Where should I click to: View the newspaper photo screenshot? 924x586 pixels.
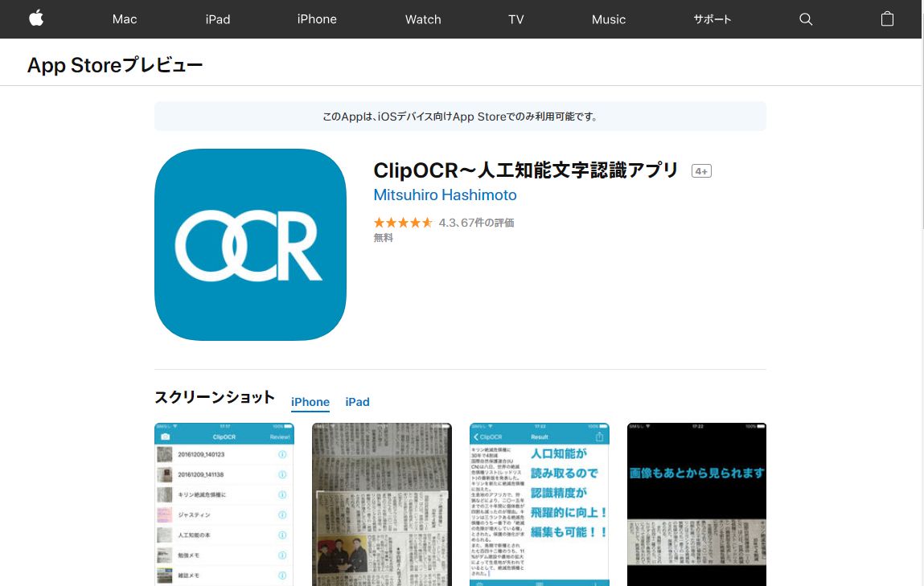tap(382, 504)
